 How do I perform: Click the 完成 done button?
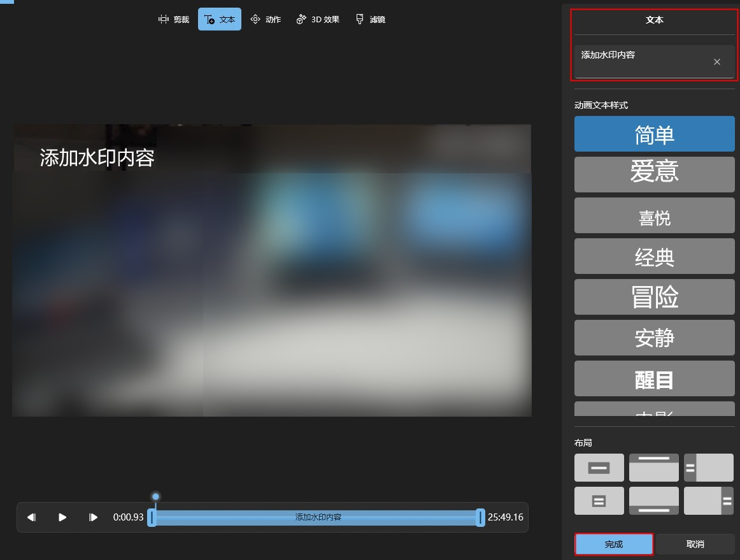click(x=613, y=544)
